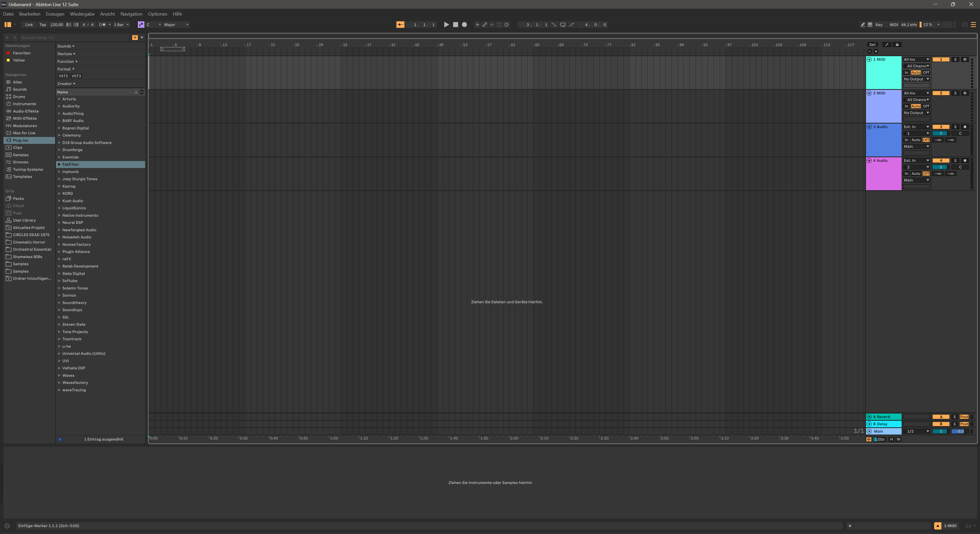Viewport: 980px width, 534px height.
Task: Open the Erzeugen menu
Action: tap(55, 14)
